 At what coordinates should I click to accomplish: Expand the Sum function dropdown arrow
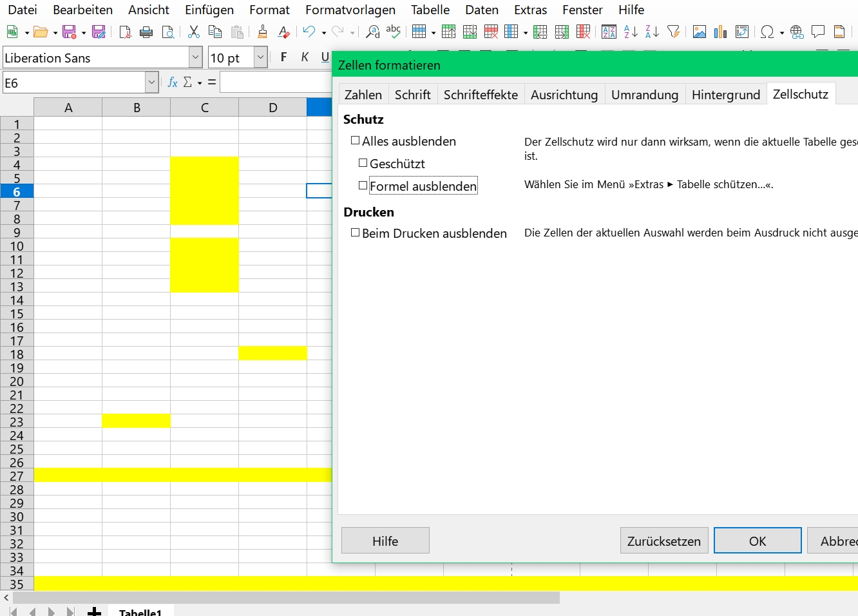200,82
